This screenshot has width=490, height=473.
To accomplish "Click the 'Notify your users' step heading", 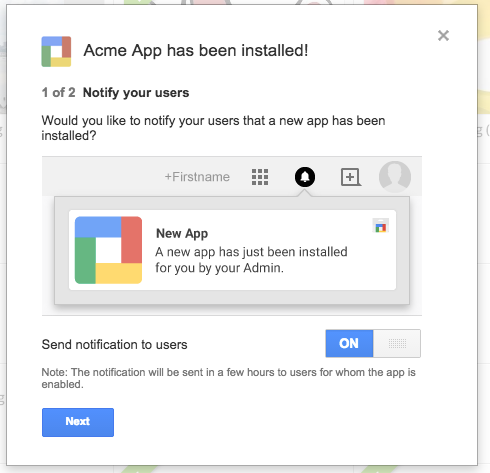I will (136, 93).
